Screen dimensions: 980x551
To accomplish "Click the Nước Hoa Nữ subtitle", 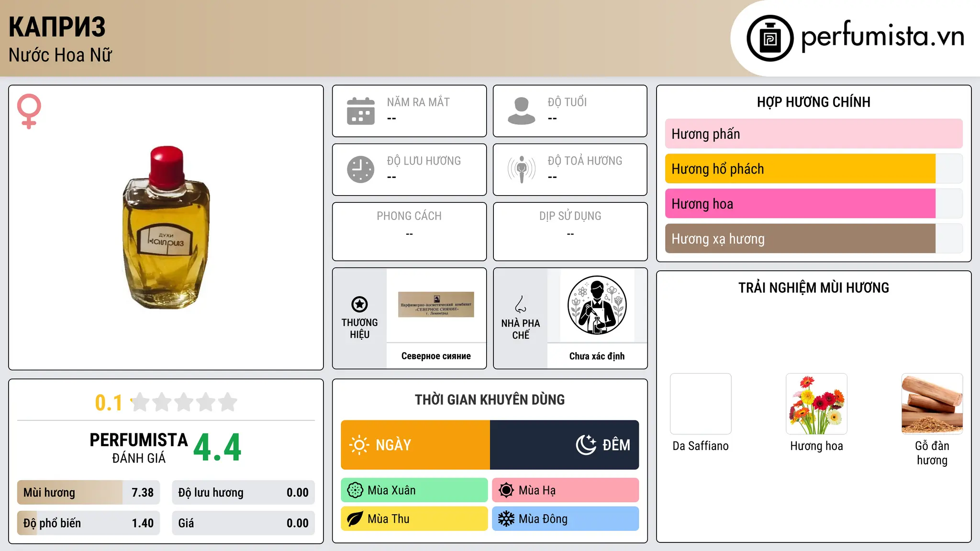I will pyautogui.click(x=60, y=55).
